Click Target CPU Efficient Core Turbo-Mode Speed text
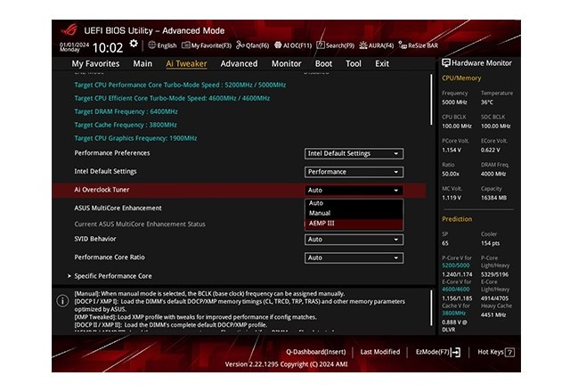 point(172,98)
